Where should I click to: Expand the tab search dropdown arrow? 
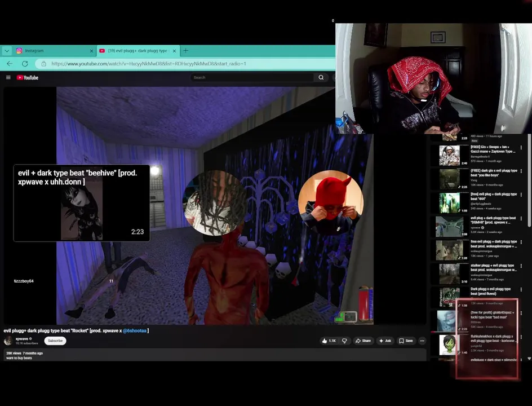point(7,51)
